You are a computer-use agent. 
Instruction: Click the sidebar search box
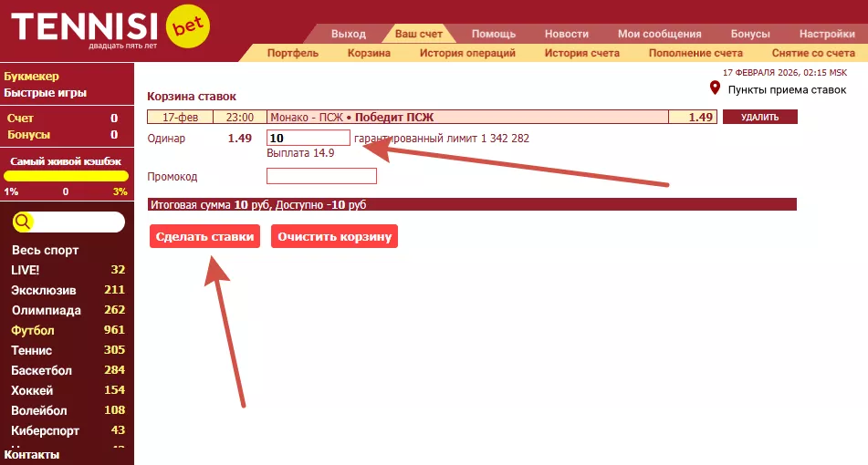[78, 222]
